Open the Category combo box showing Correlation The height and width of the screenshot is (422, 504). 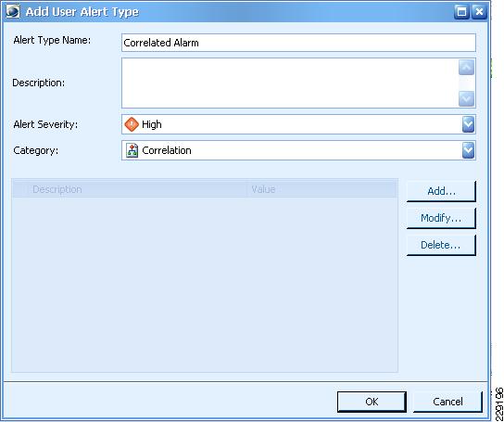click(x=298, y=150)
